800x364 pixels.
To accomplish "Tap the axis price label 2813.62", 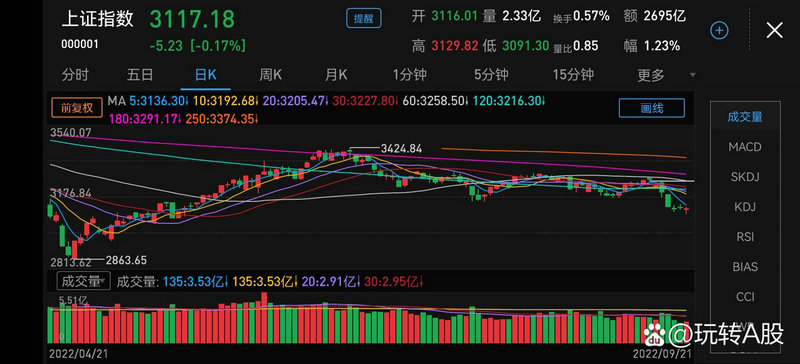I will [70, 262].
